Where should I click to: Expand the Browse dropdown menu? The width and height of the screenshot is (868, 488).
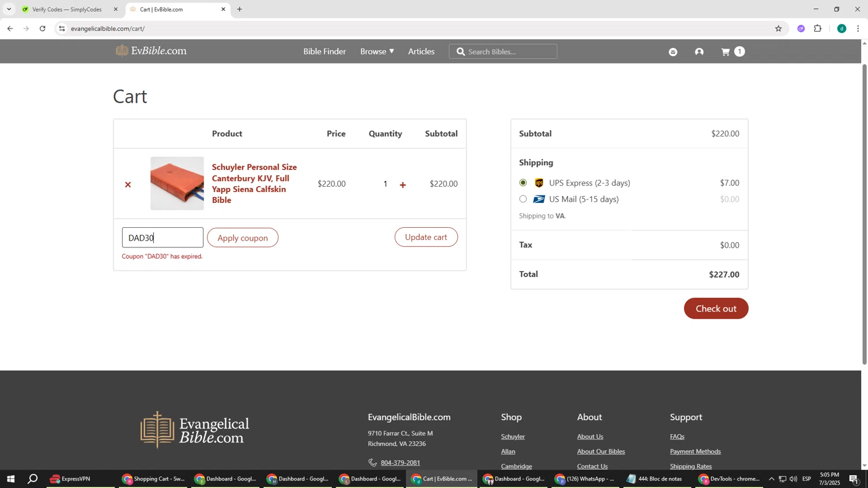pos(377,51)
